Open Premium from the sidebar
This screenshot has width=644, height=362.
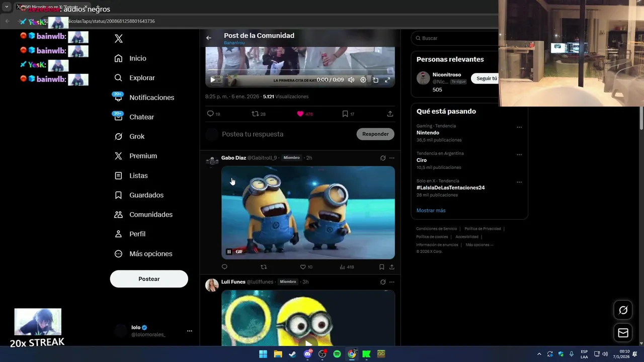[135, 156]
